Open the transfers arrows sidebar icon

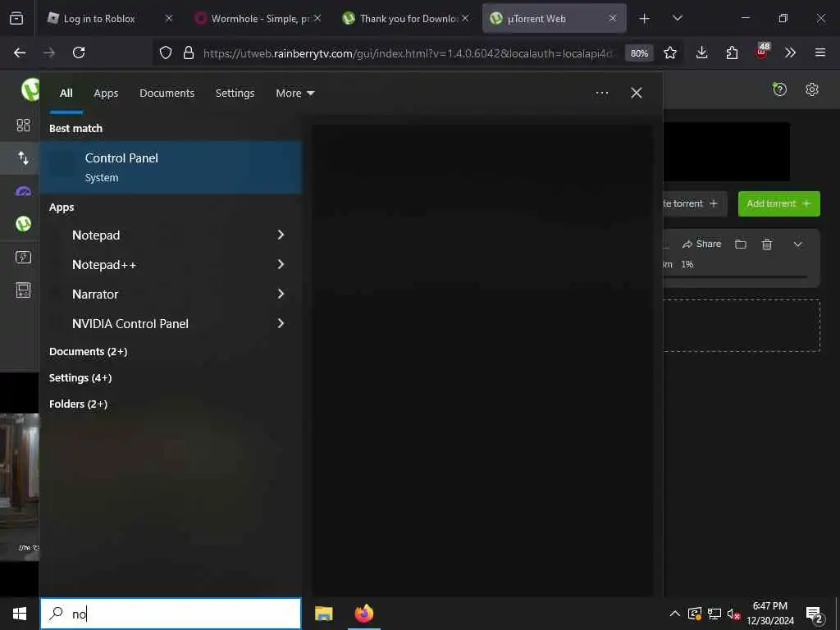[x=23, y=158]
